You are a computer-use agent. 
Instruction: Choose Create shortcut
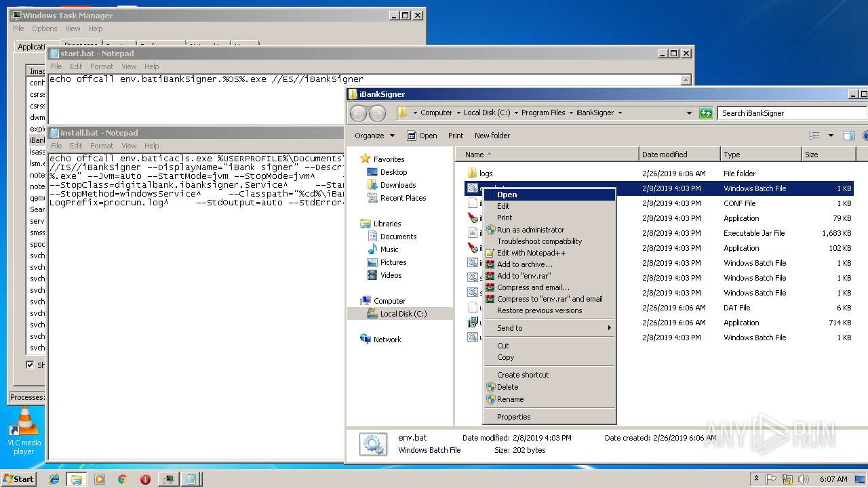[x=549, y=375]
